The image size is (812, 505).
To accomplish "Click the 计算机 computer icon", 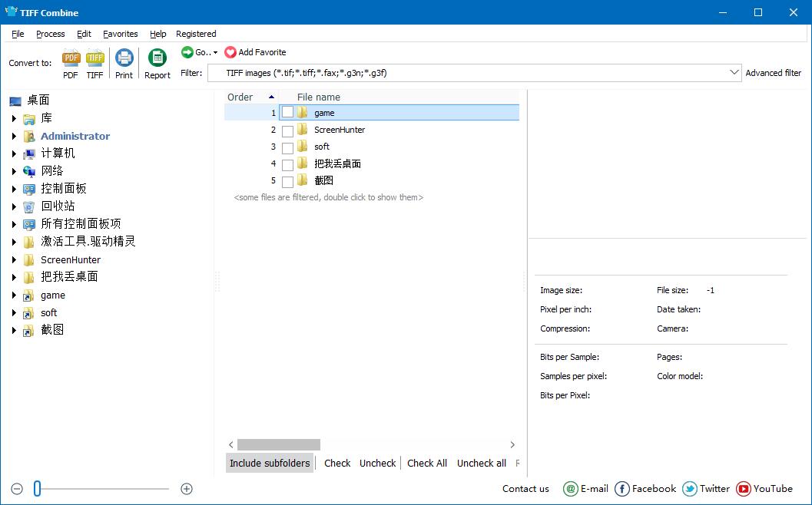I will pyautogui.click(x=29, y=153).
